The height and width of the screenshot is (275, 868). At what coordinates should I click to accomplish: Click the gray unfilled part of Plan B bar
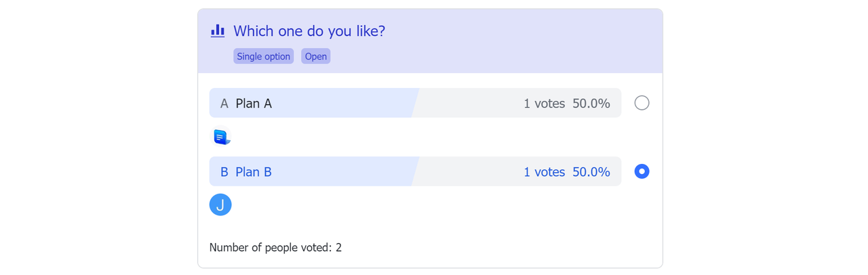(468, 172)
